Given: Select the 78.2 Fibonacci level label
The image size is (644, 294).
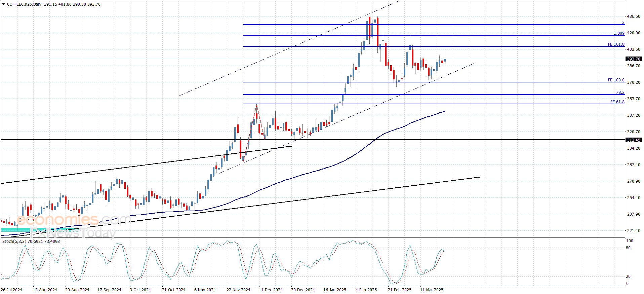Looking at the screenshot, I should pos(620,93).
